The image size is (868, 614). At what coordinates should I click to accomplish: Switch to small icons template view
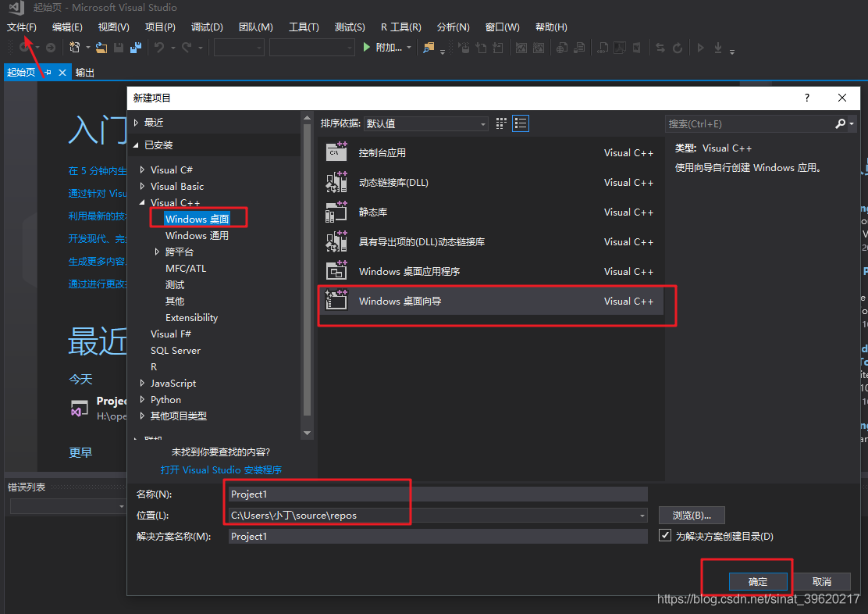click(x=500, y=123)
